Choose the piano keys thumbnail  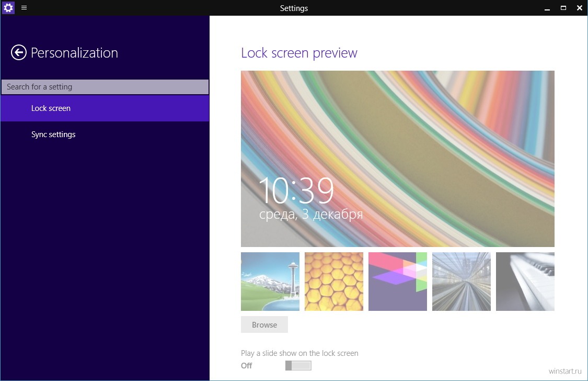pos(525,282)
